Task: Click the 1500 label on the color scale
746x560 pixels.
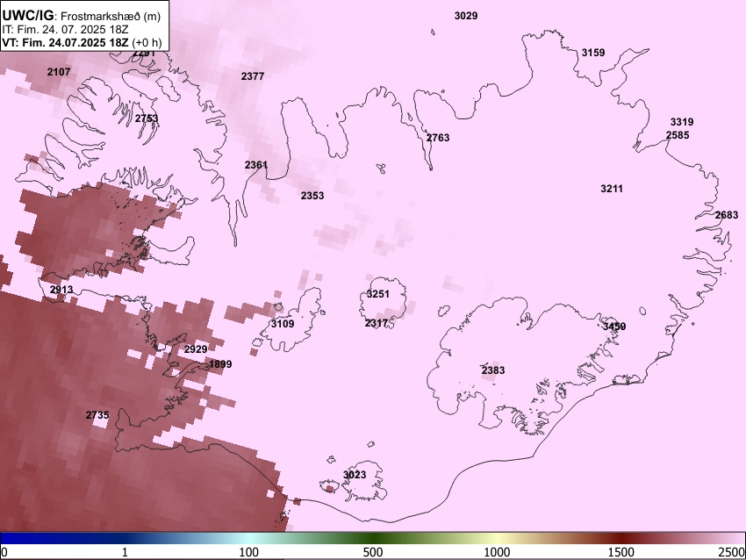Action: point(621,552)
